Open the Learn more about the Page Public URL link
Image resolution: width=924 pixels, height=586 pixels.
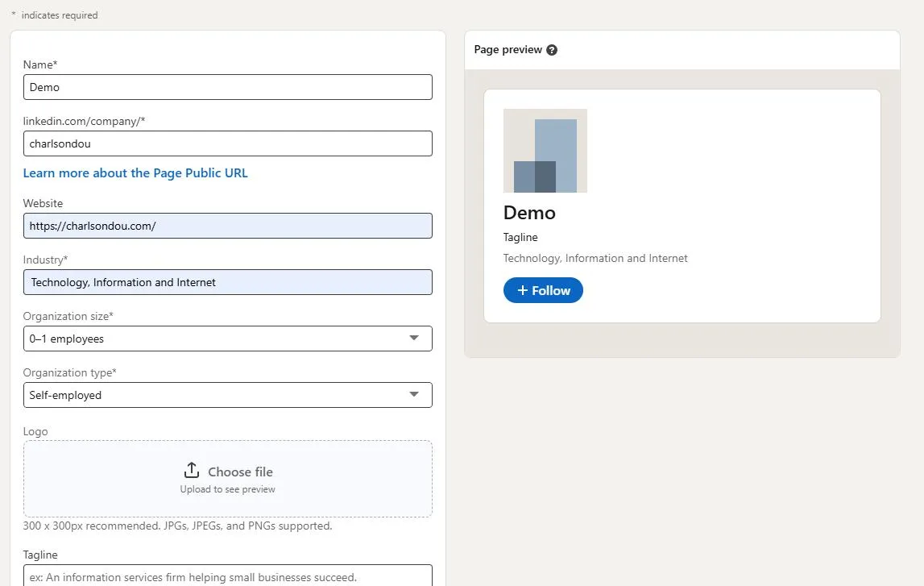[135, 172]
